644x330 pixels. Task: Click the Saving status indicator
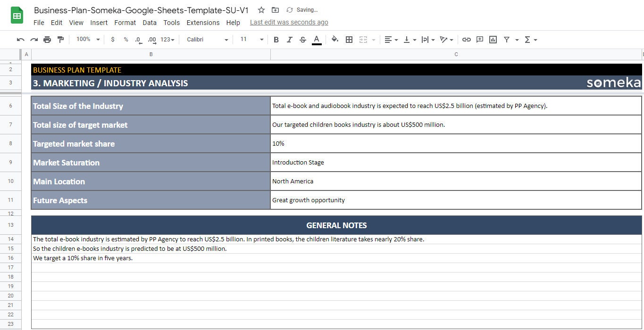(x=302, y=10)
